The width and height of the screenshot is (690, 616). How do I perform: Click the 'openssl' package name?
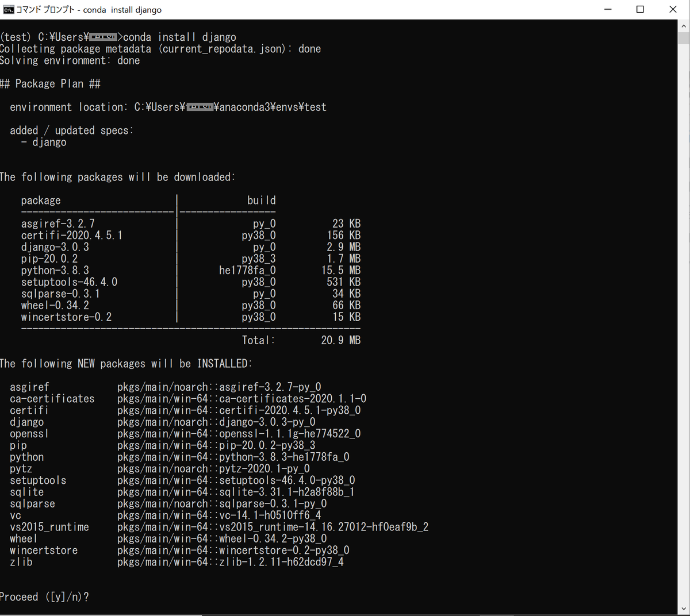click(29, 434)
